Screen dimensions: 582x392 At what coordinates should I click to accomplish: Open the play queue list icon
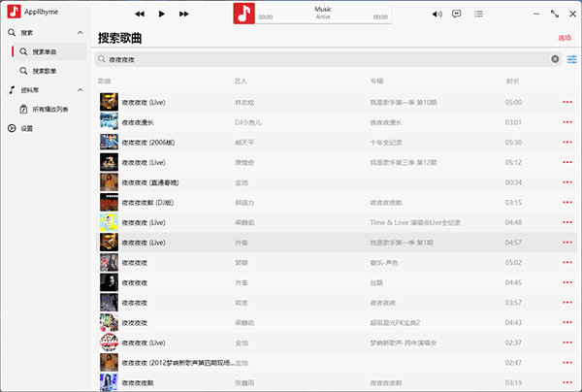478,15
